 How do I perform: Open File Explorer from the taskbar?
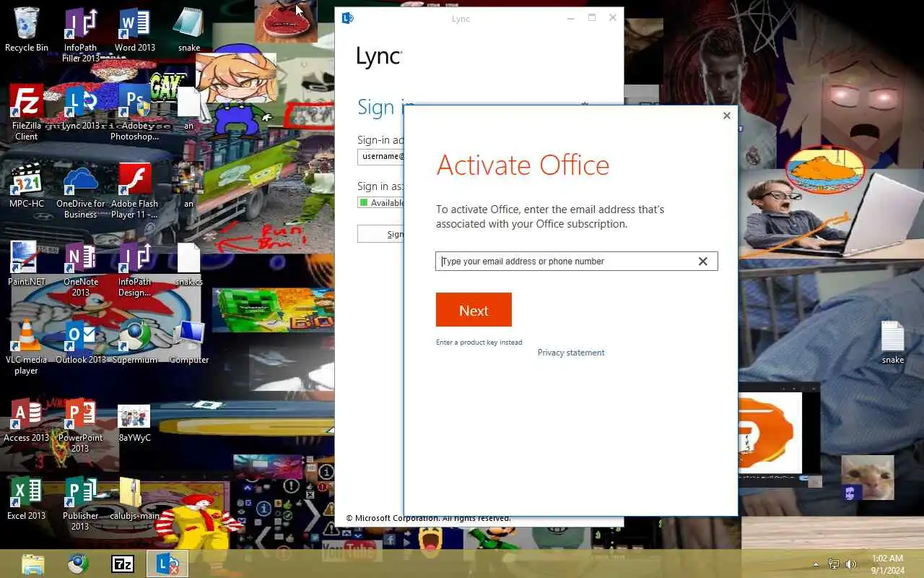pyautogui.click(x=33, y=564)
